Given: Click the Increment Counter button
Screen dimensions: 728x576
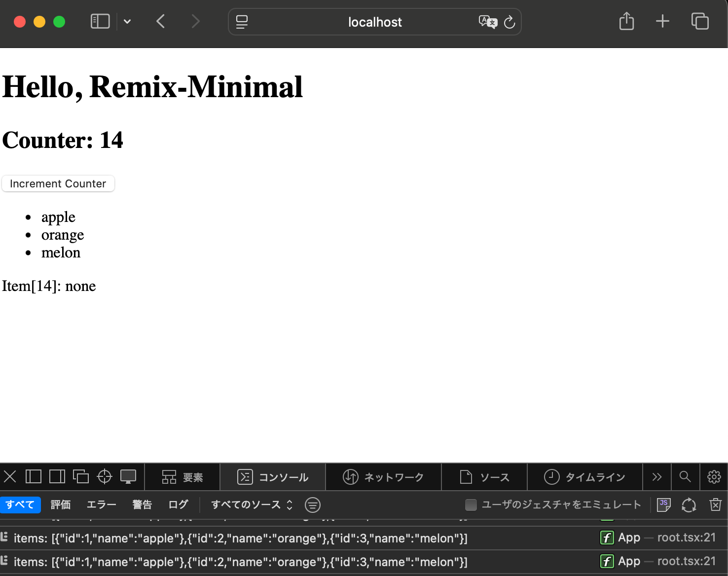Looking at the screenshot, I should coord(58,183).
